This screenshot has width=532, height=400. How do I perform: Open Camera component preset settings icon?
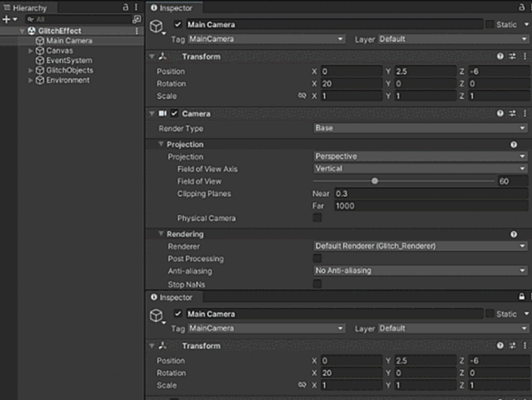coord(512,113)
